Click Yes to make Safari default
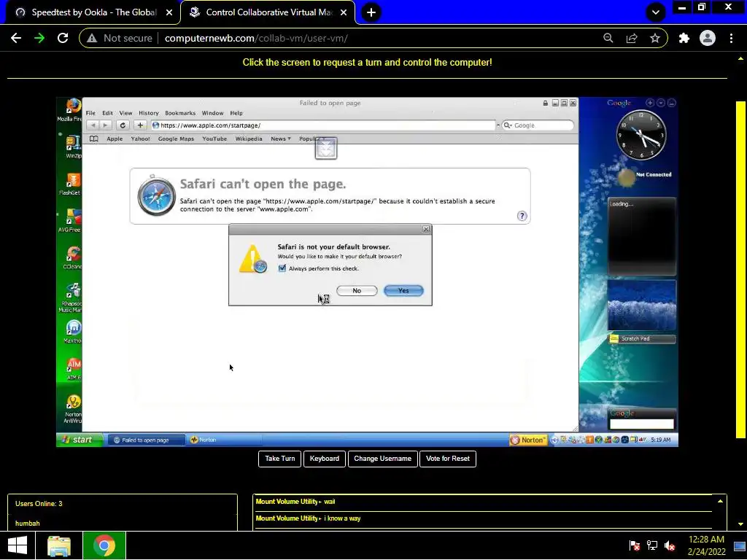 403,290
